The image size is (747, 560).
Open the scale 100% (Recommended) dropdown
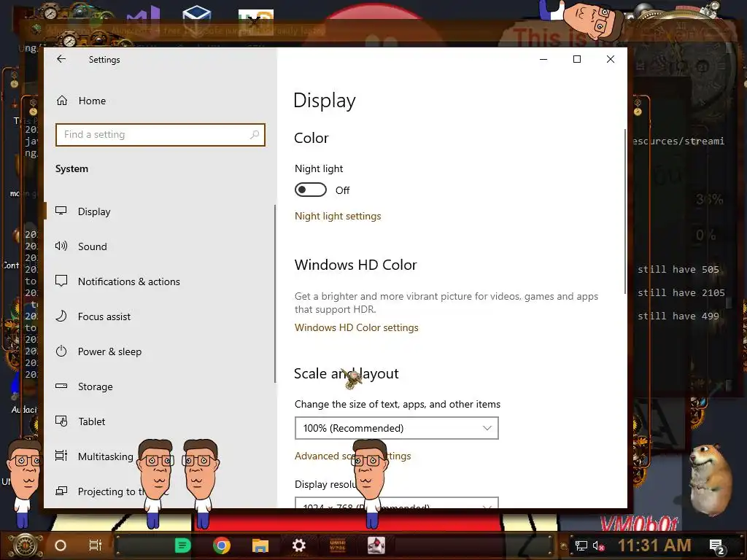coord(397,428)
